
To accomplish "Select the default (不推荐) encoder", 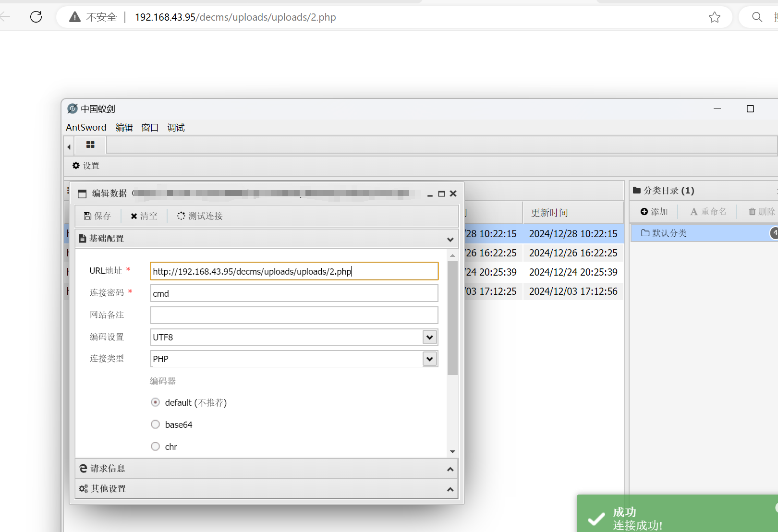I will (x=155, y=402).
